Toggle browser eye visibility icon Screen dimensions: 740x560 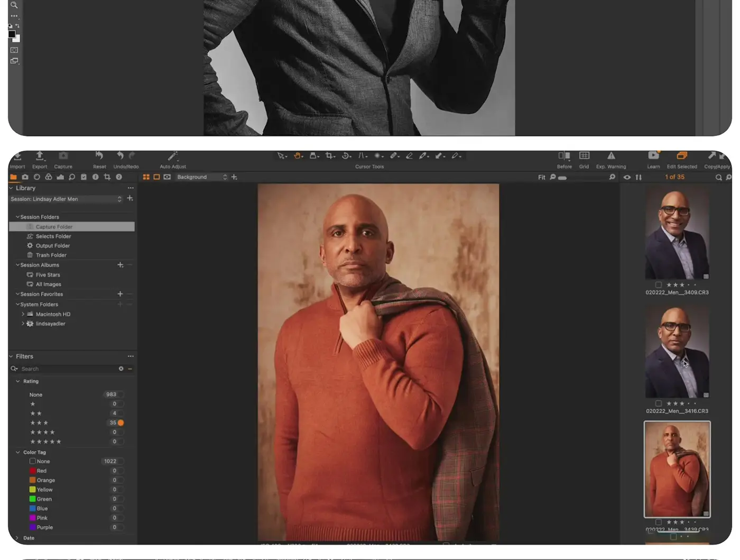click(x=627, y=177)
